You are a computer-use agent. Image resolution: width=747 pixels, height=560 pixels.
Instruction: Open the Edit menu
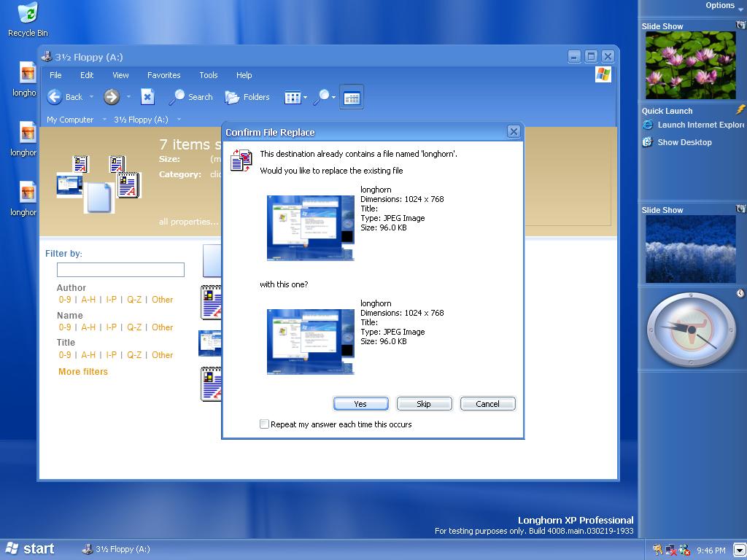pyautogui.click(x=87, y=75)
